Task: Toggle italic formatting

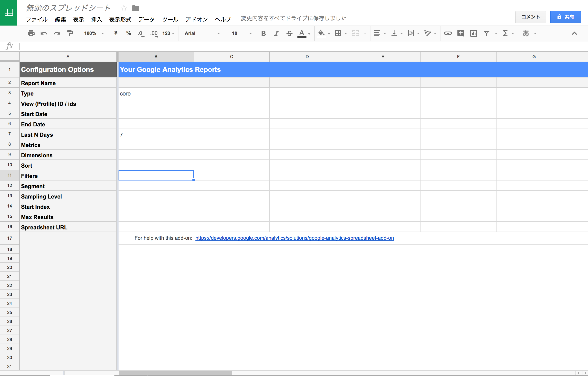Action: 276,33
